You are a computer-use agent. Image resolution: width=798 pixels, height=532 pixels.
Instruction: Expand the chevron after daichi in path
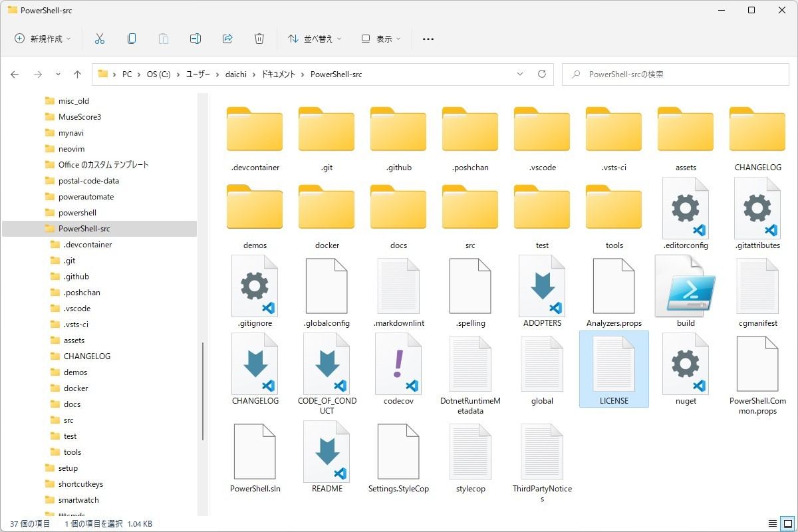click(254, 74)
